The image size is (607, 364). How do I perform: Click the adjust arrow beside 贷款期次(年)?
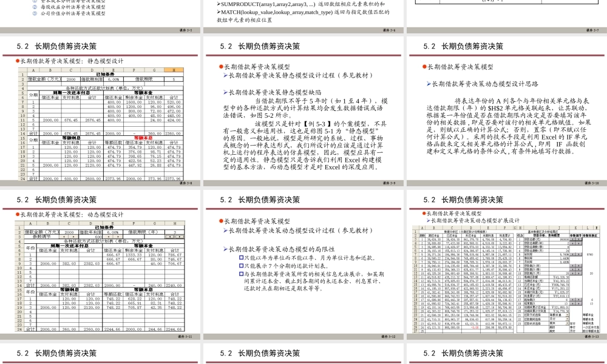(x=576, y=266)
